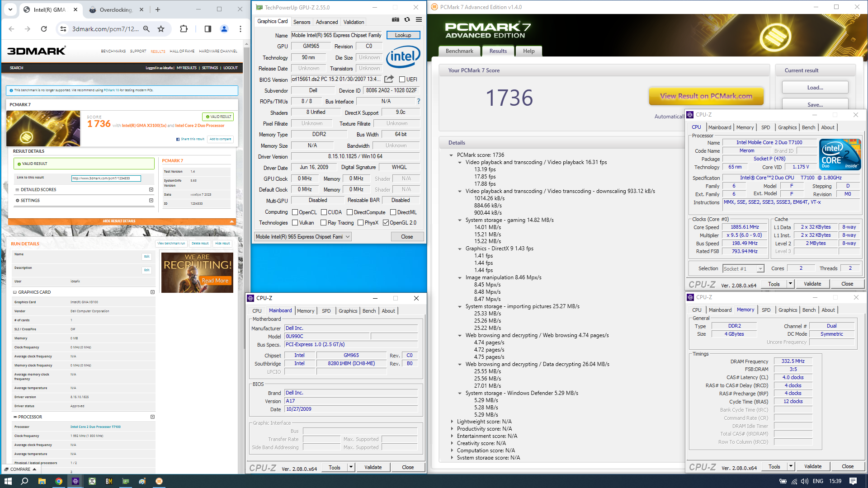Open Chrome profile avatar
The width and height of the screenshot is (868, 488).
pyautogui.click(x=224, y=29)
